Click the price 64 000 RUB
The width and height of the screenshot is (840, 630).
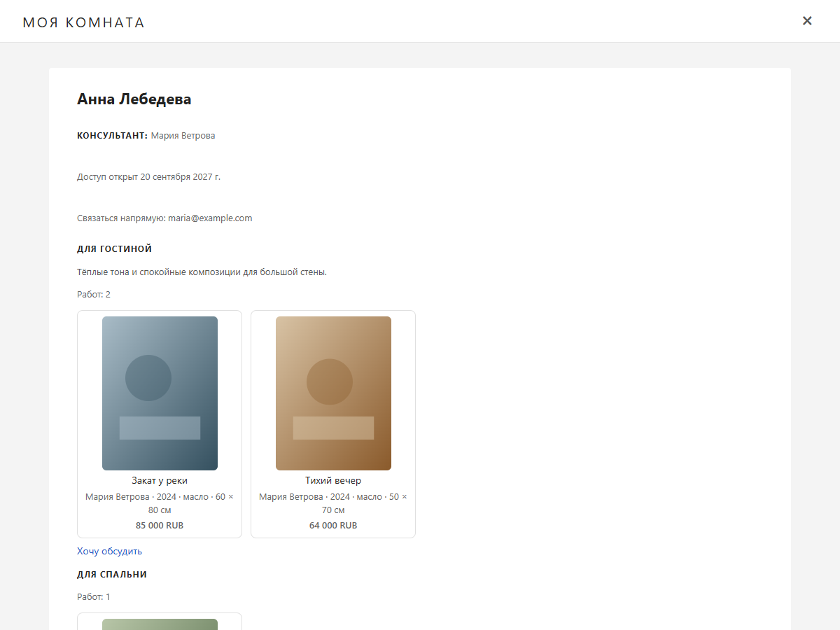[x=333, y=526]
